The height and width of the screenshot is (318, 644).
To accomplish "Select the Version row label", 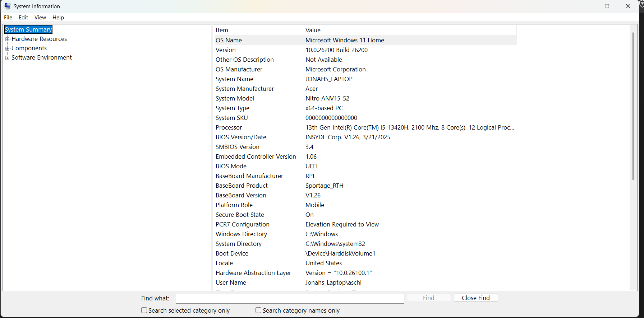I will point(226,50).
